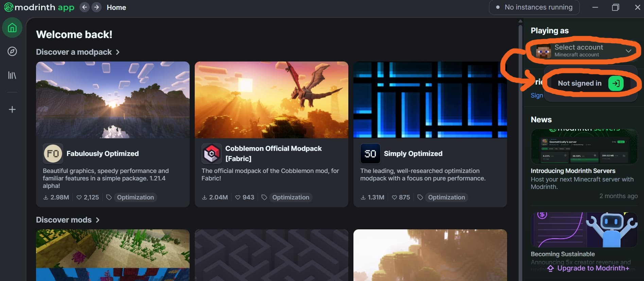Click Simply Optimized 875 followers count
This screenshot has height=281, width=644.
tap(401, 197)
